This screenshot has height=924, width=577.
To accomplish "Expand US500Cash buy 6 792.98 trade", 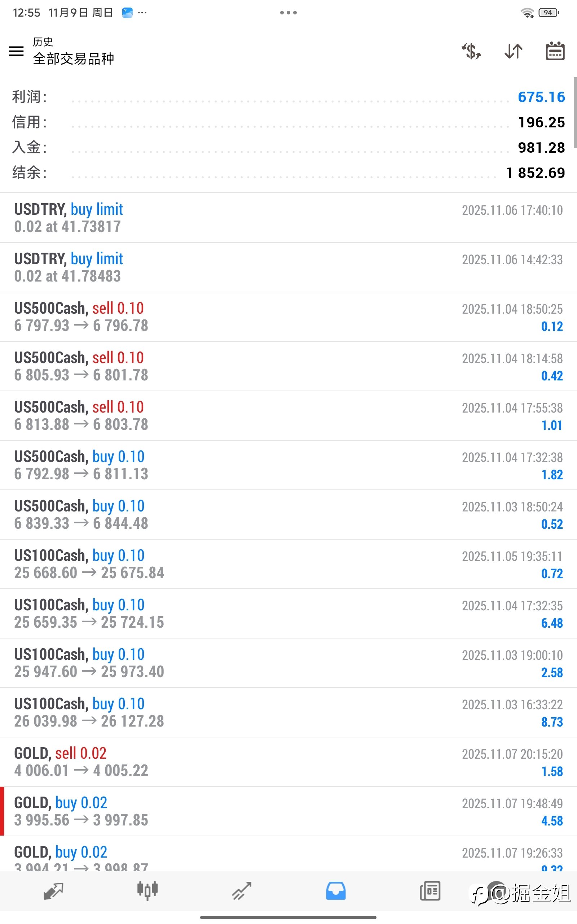I will 288,465.
